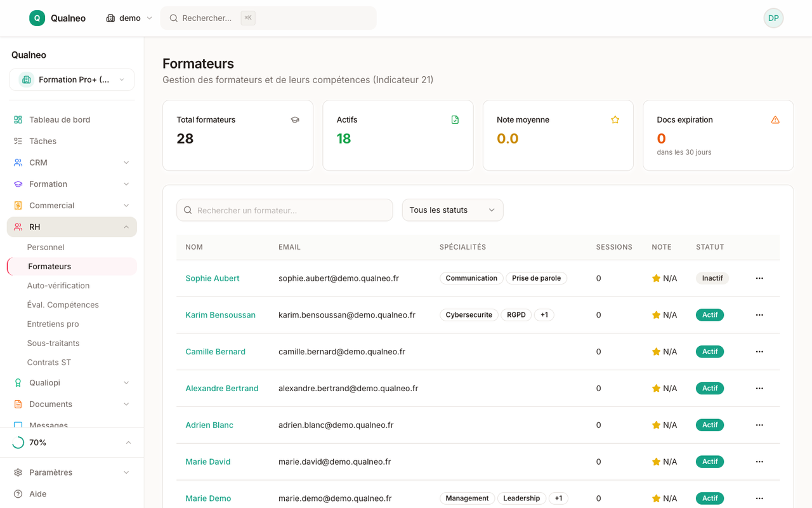Click the Qualiopi award badge icon
This screenshot has width=812, height=508.
tap(18, 382)
